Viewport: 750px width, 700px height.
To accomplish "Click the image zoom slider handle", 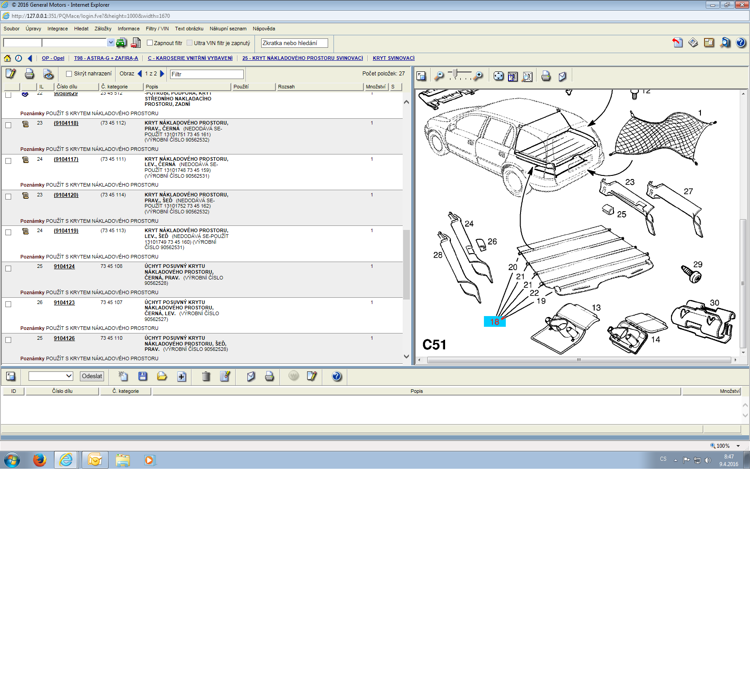I will [x=455, y=73].
